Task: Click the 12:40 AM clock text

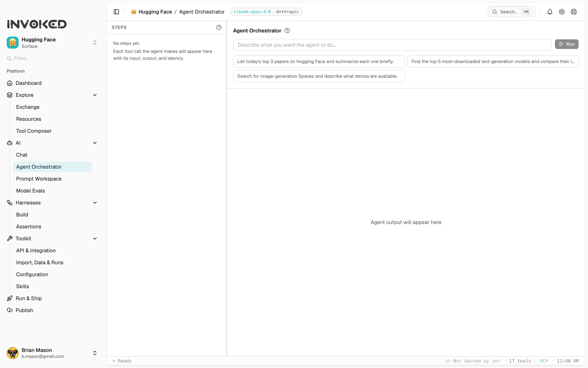Action: (x=568, y=361)
